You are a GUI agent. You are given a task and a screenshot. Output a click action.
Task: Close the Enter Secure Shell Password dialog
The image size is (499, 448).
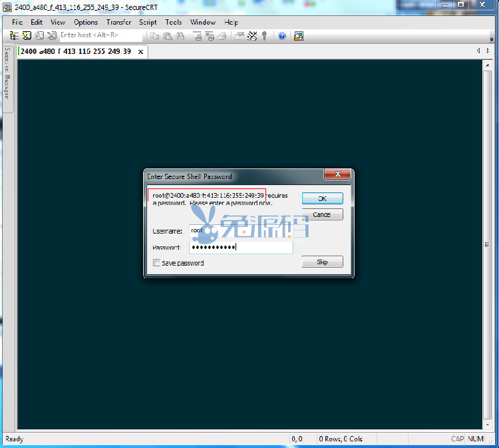click(337, 174)
